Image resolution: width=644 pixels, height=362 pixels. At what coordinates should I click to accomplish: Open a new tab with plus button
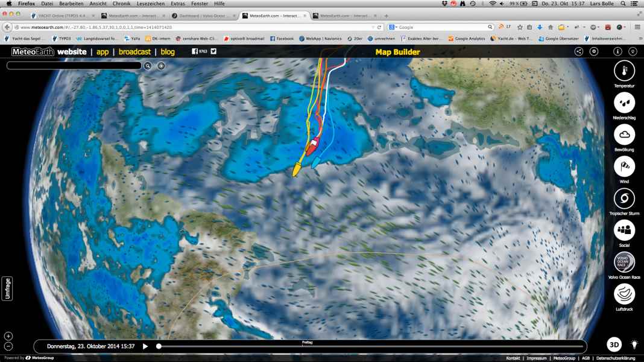386,16
